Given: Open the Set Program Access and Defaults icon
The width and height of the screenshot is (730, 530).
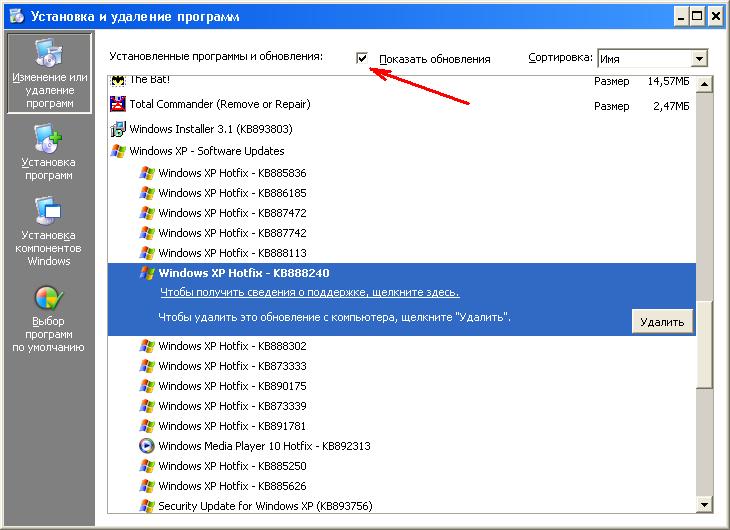Looking at the screenshot, I should pyautogui.click(x=48, y=298).
